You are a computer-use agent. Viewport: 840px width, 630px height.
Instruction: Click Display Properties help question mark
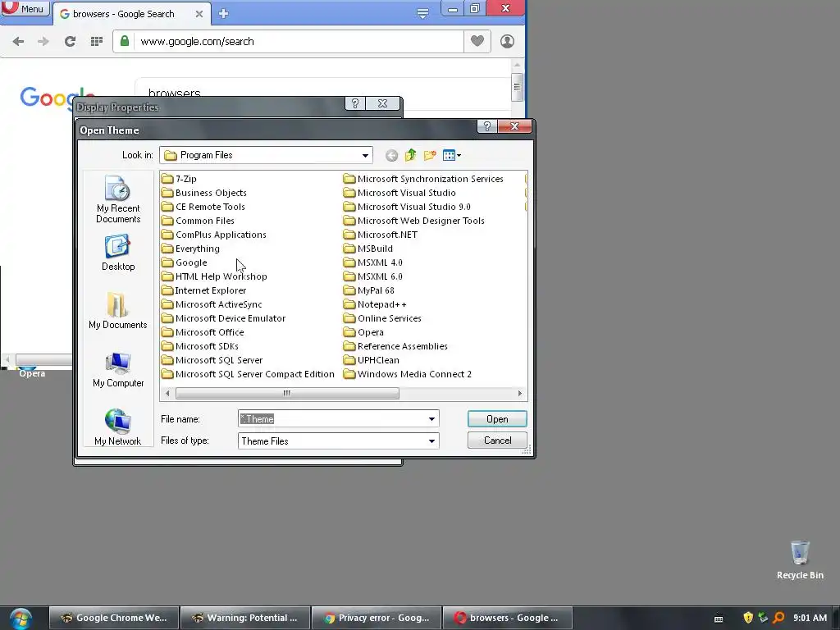click(x=354, y=103)
